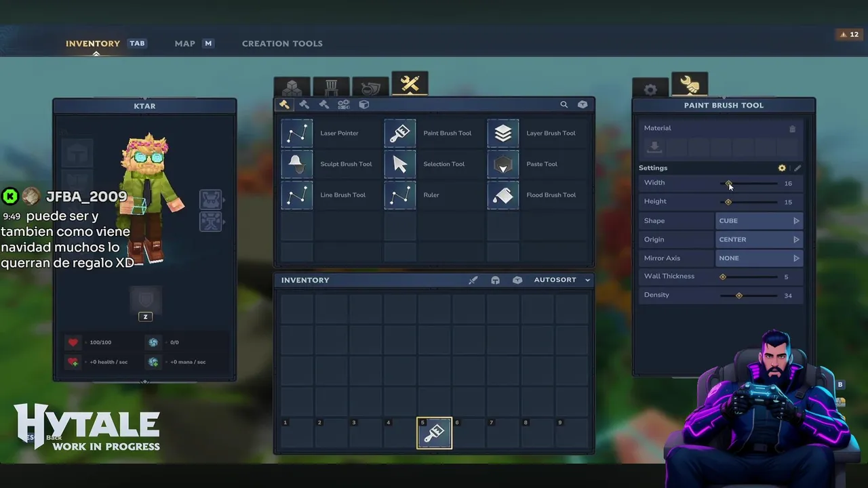Adjust the Wall Thickness slider

point(749,277)
